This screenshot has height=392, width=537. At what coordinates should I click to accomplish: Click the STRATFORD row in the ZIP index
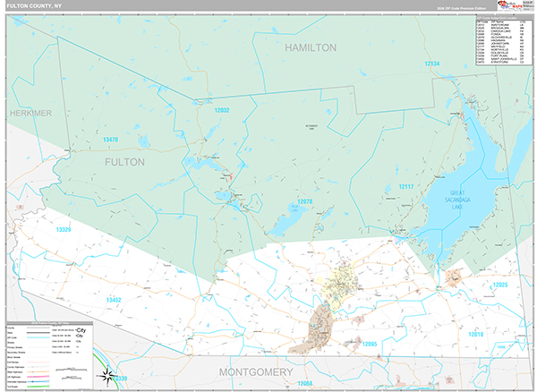(500, 62)
